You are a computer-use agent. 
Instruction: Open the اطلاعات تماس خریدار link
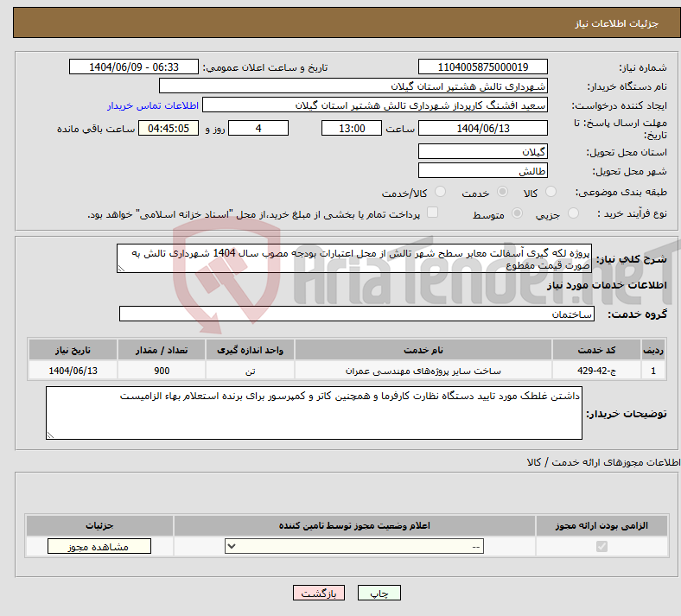(153, 105)
